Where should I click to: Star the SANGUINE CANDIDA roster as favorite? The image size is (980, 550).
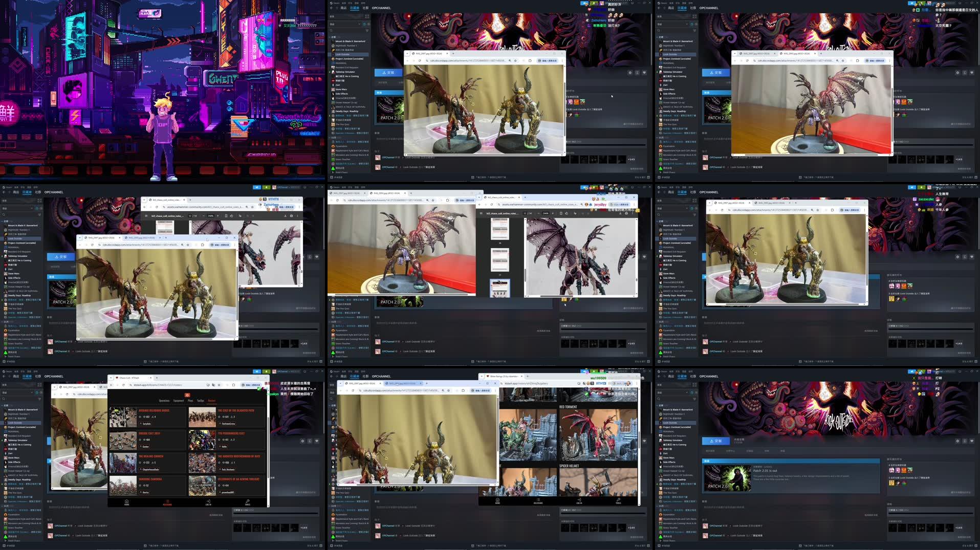(140, 486)
